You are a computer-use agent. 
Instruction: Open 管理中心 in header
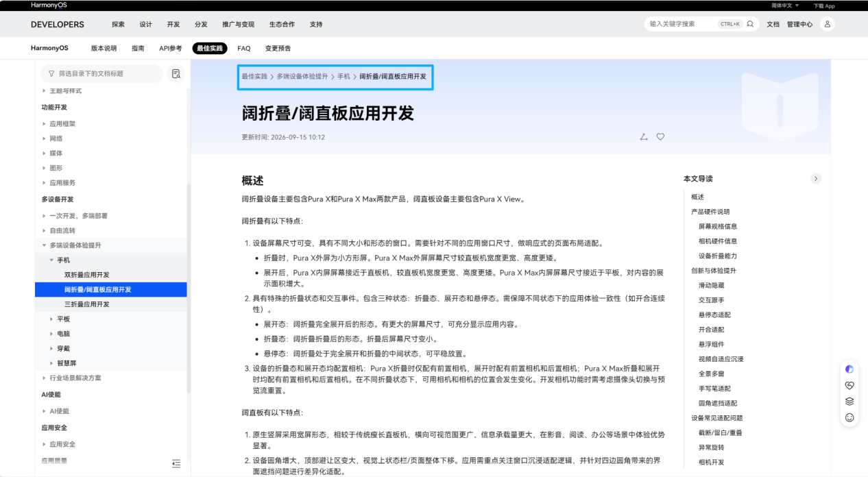(x=799, y=25)
